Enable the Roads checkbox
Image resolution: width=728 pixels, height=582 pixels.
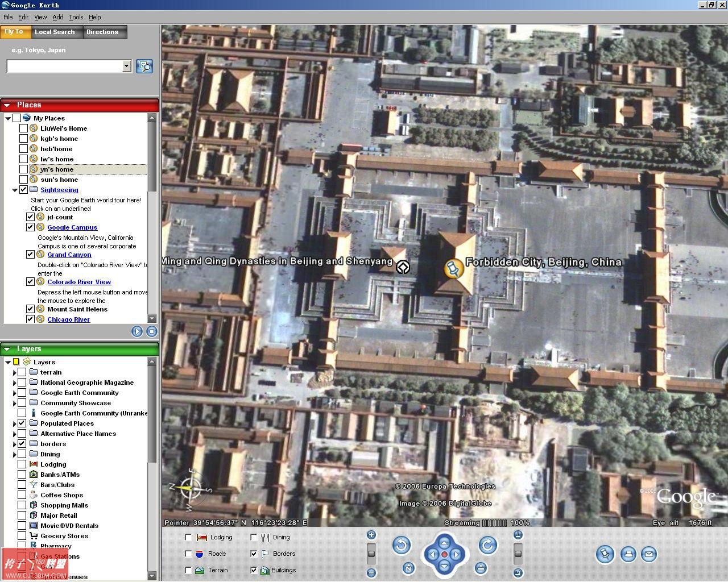tap(188, 554)
